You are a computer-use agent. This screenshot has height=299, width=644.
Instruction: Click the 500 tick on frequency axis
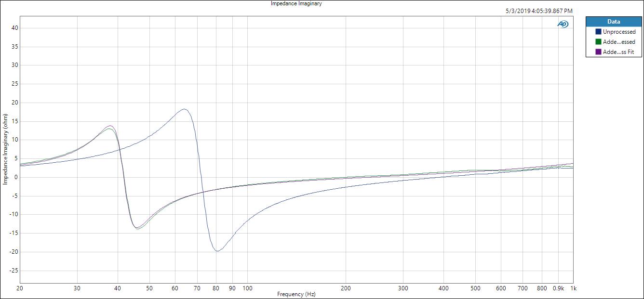pyautogui.click(x=475, y=288)
